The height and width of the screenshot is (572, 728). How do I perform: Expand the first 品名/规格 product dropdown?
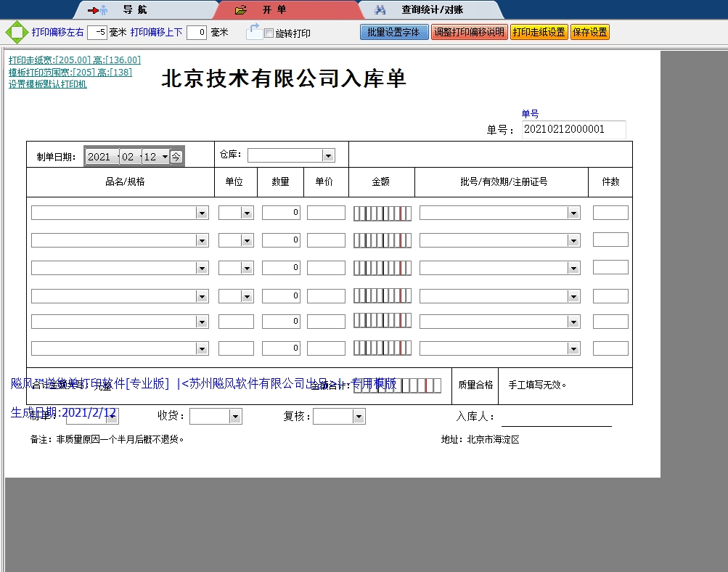pos(203,212)
